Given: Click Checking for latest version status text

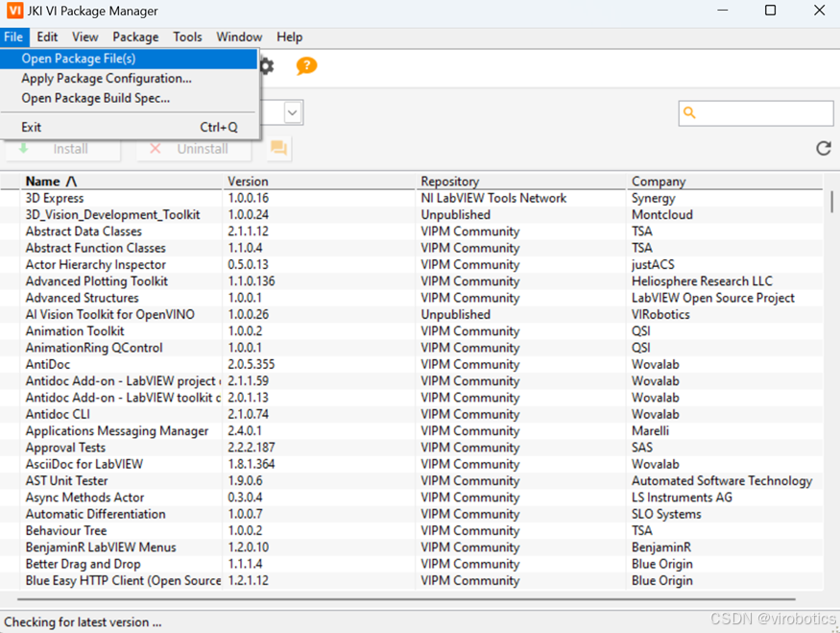Looking at the screenshot, I should pos(83,622).
